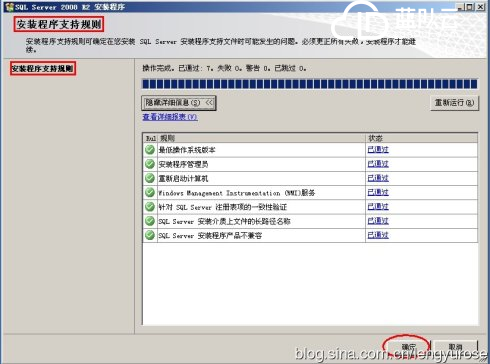The width and height of the screenshot is (490, 364).
Task: Click green check icon for 长路径名称 row
Action: coord(150,221)
